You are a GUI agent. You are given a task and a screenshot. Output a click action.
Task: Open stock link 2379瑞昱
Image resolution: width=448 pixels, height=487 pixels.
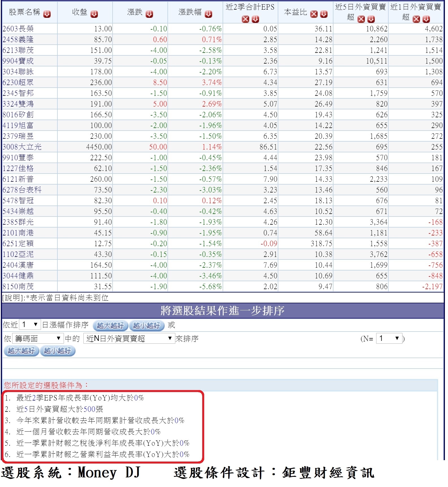(18, 136)
